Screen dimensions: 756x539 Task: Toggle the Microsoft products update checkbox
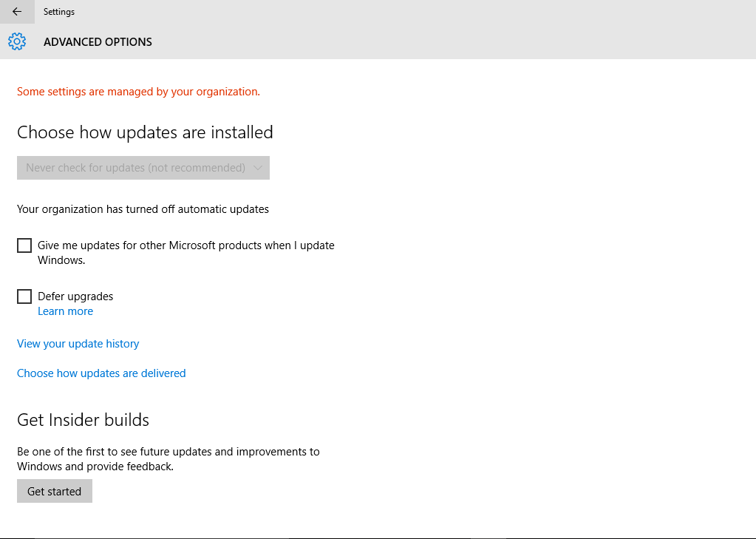[x=24, y=245]
